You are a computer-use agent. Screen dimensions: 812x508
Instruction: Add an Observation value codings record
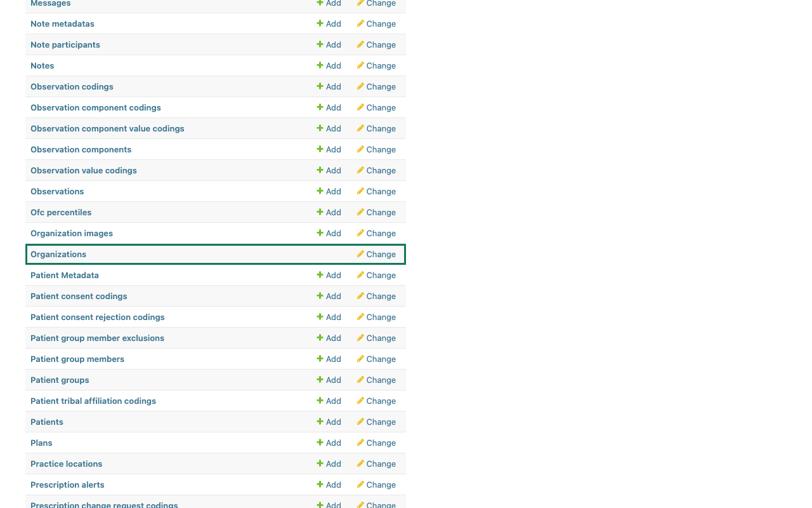[x=329, y=170]
